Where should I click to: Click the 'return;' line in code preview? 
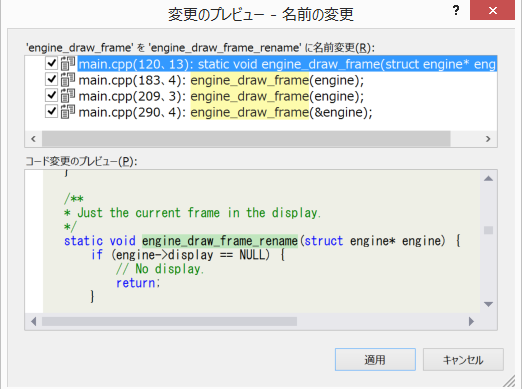click(138, 283)
